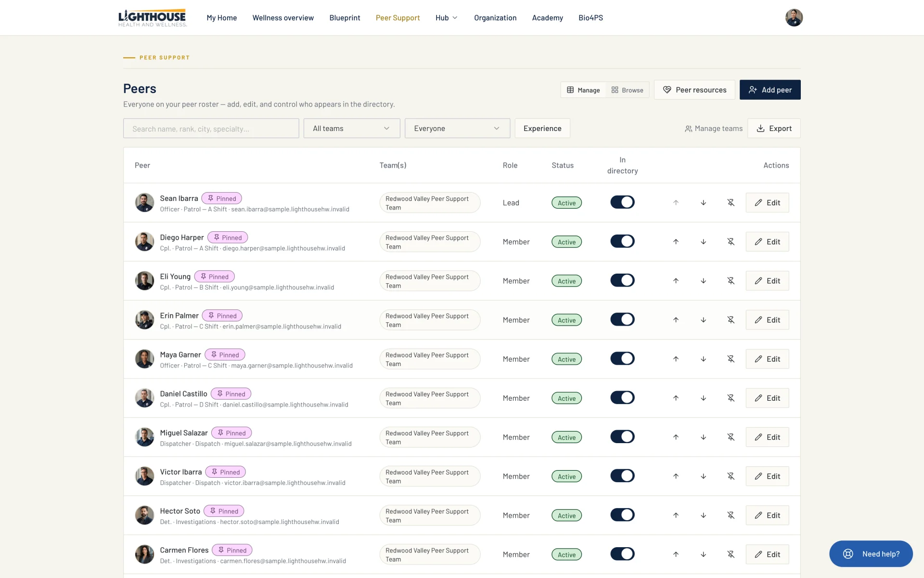Edit Miguel Salazar's peer record
Viewport: 924px width, 578px height.
(767, 437)
